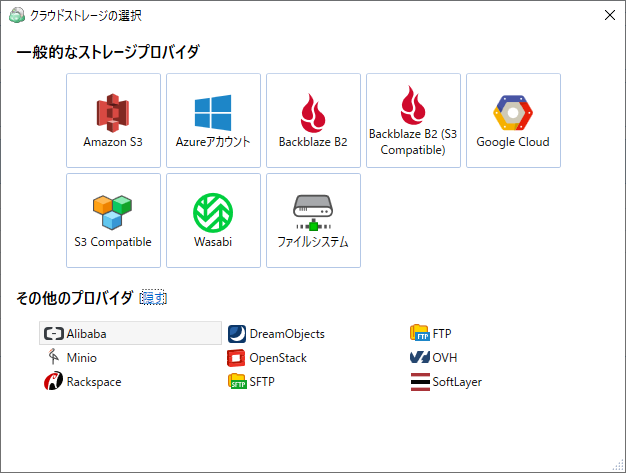Click the app icon in title bar
The width and height of the screenshot is (626, 473).
[x=17, y=15]
